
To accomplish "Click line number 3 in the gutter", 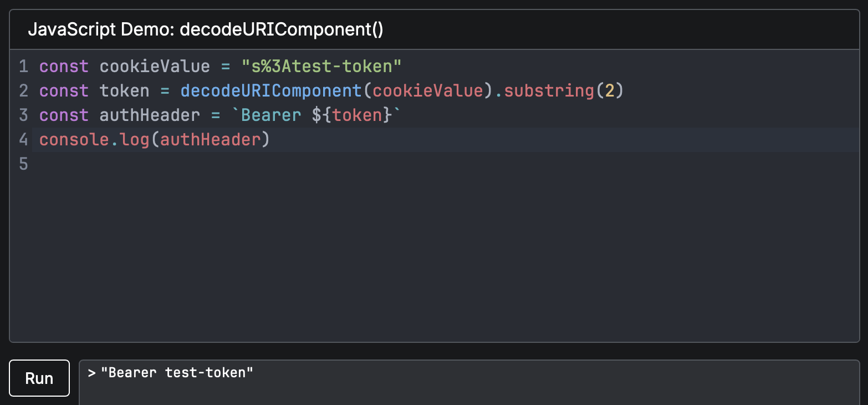I will pyautogui.click(x=23, y=115).
